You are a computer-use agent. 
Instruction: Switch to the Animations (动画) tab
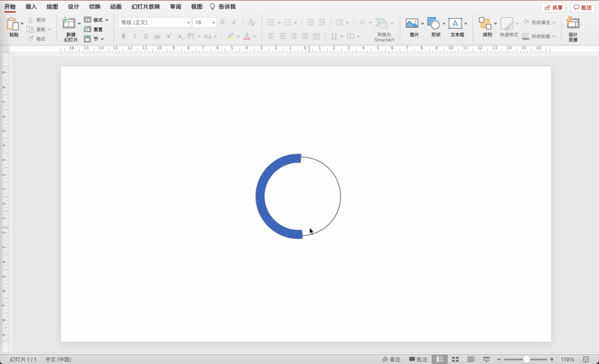pos(116,7)
